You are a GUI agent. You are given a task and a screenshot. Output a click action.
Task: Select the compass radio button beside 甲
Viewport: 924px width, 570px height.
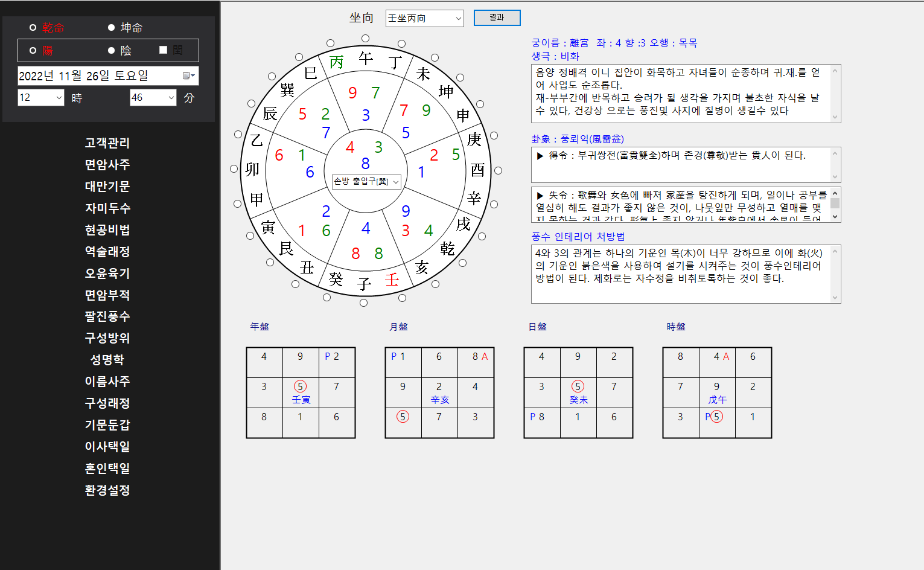(238, 203)
